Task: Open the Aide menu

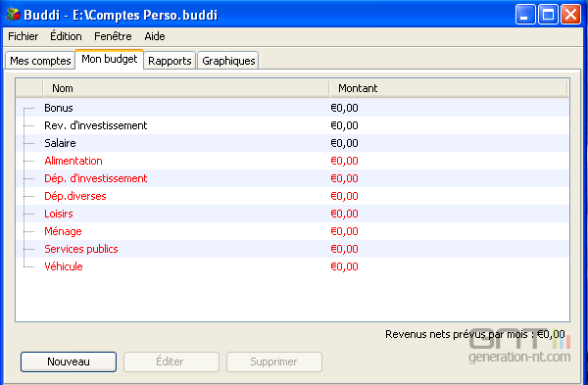Action: tap(155, 36)
